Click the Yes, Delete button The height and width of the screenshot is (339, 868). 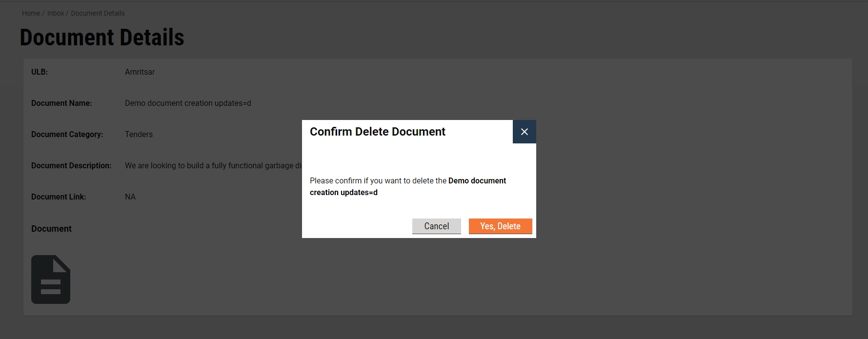(500, 226)
